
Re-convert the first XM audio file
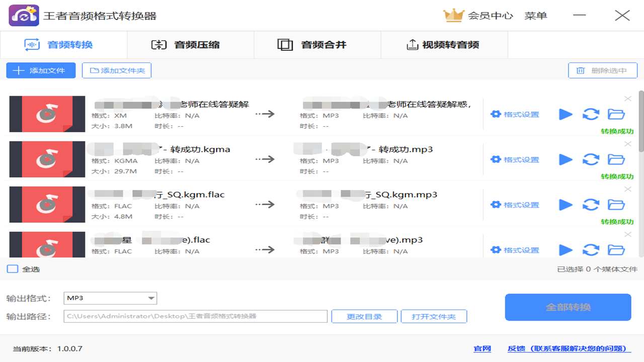tap(591, 114)
